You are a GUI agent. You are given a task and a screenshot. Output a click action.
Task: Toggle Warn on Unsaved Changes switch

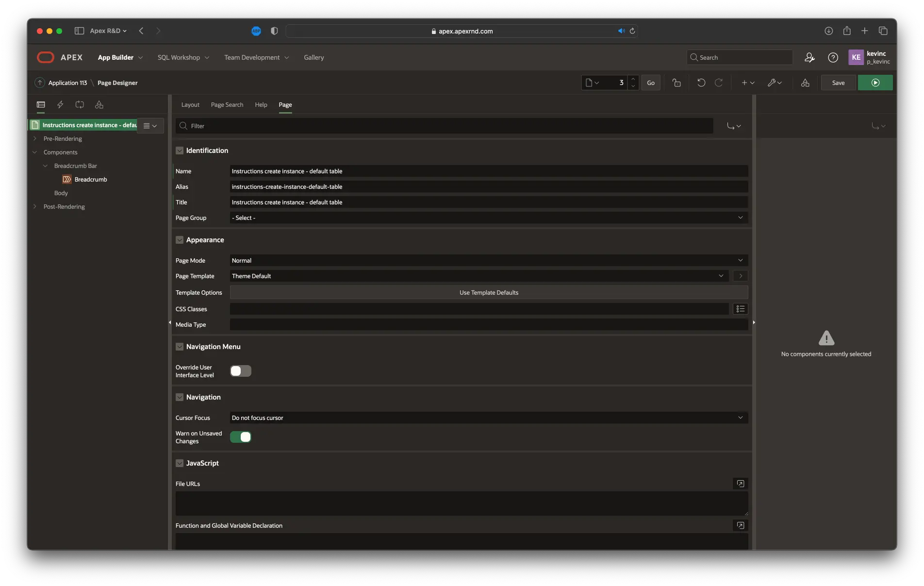241,437
